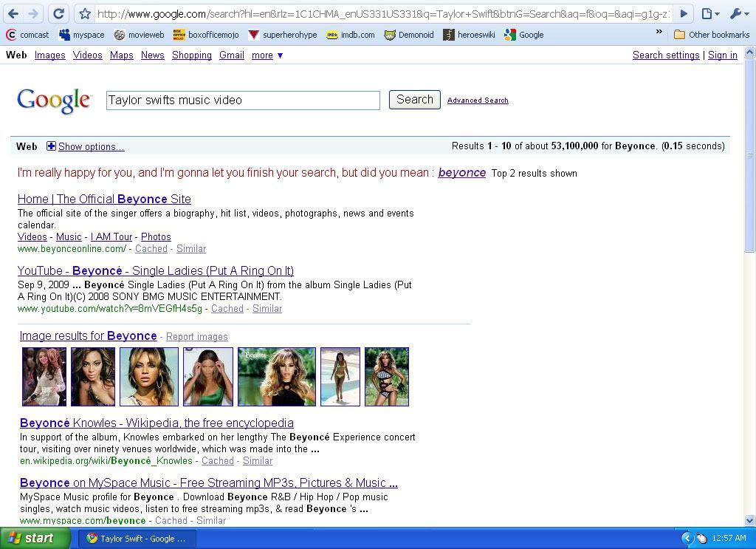Open the Google bookmark in bookmarks bar
Viewport: 756px width, 549px height.
523,35
